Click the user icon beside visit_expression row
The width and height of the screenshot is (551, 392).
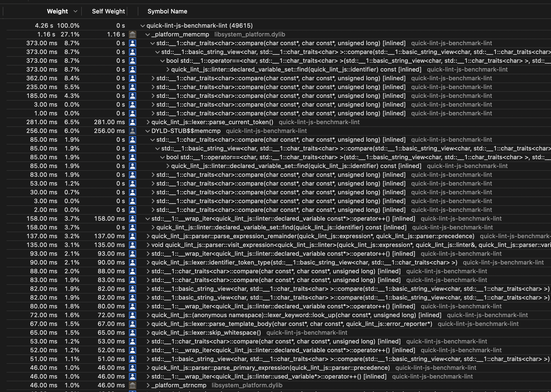(133, 245)
